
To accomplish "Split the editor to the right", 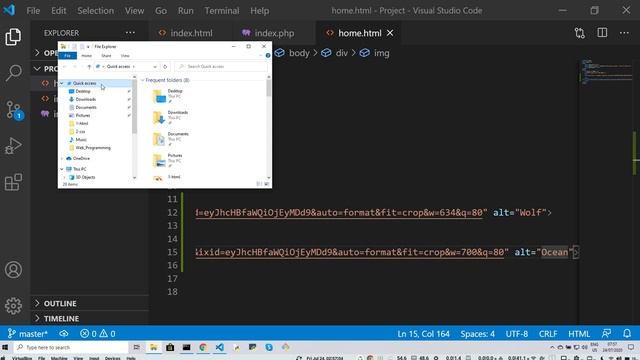I will coord(602,33).
